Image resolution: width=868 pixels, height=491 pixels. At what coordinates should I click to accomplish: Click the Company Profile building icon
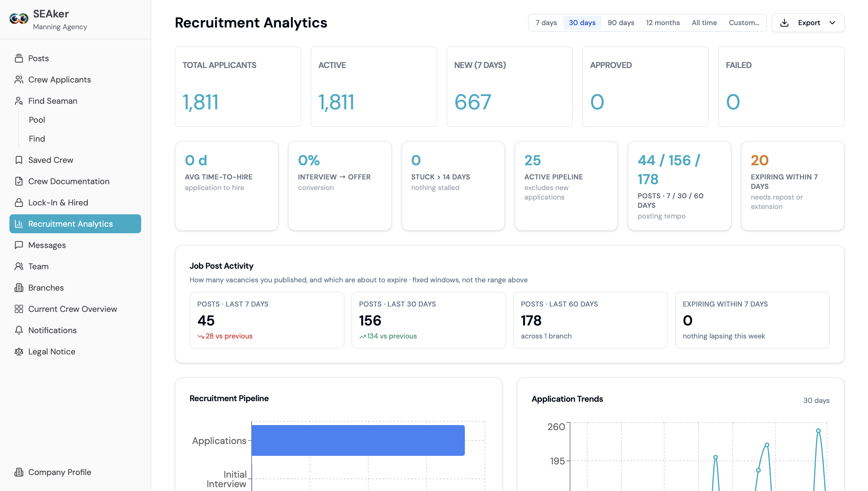[19, 472]
